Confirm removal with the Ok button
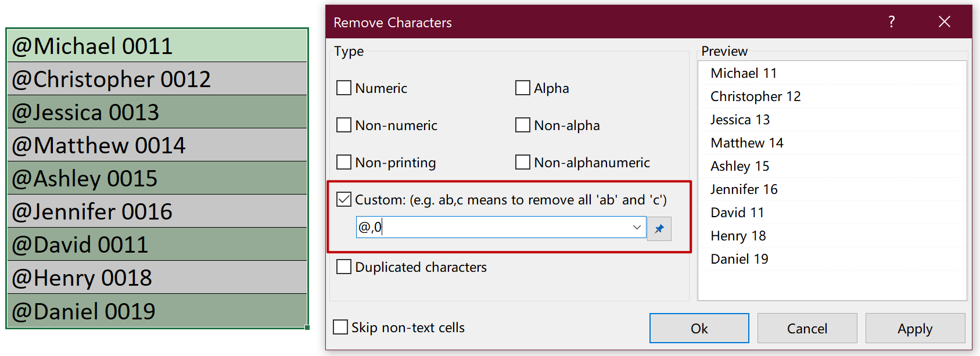The height and width of the screenshot is (356, 980). point(698,328)
